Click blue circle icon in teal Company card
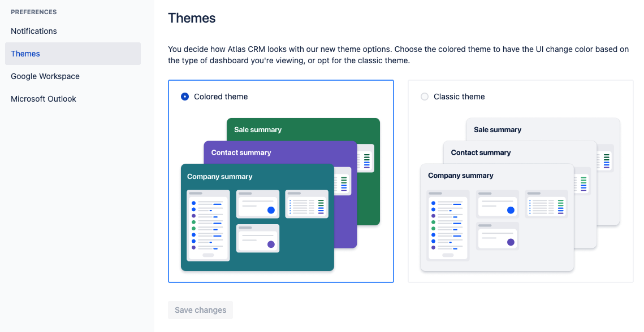644x332 pixels. [271, 210]
